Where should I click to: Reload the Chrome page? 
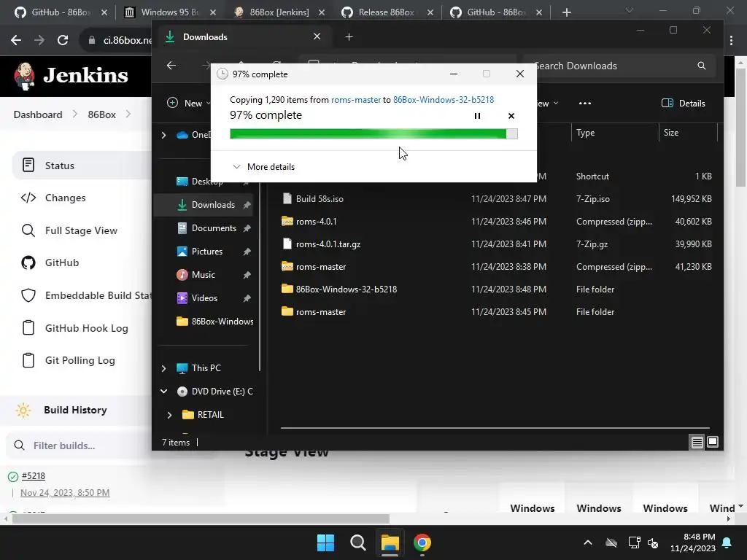click(63, 41)
